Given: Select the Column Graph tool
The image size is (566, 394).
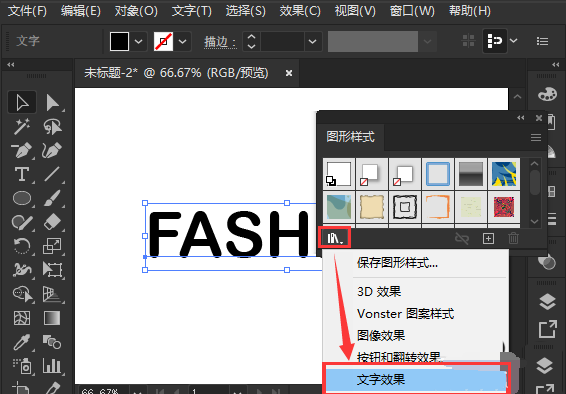Looking at the screenshot, I should tap(53, 366).
